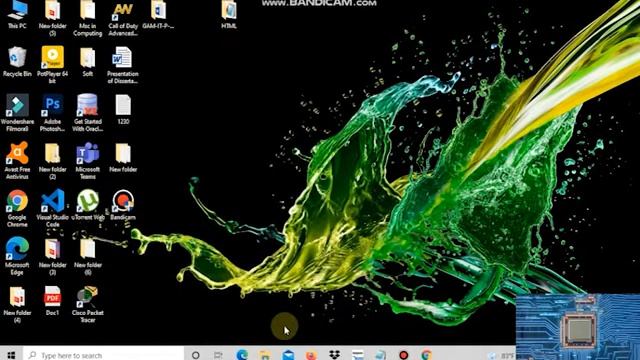This screenshot has width=640, height=360.
Task: Open Cortana from the taskbar
Action: pos(196,355)
